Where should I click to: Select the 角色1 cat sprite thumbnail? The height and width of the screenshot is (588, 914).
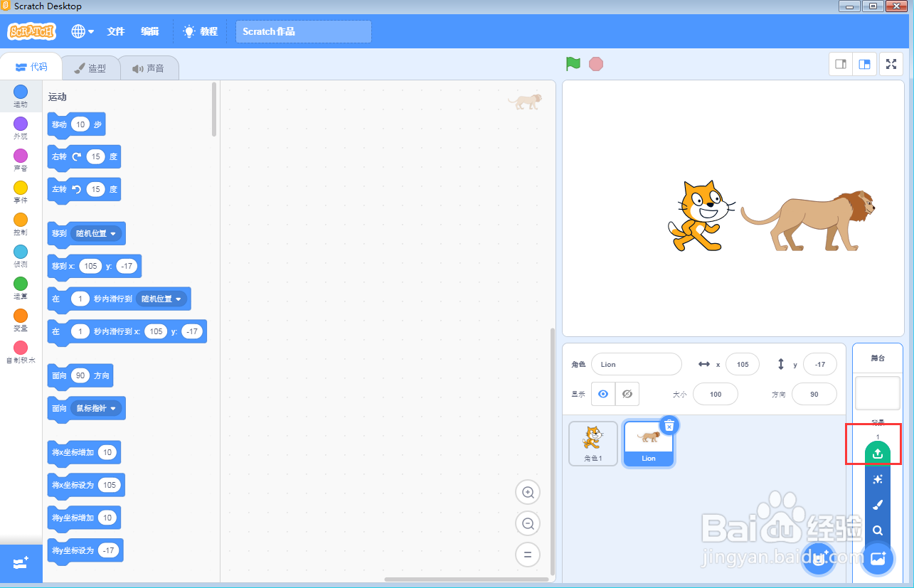(x=592, y=442)
